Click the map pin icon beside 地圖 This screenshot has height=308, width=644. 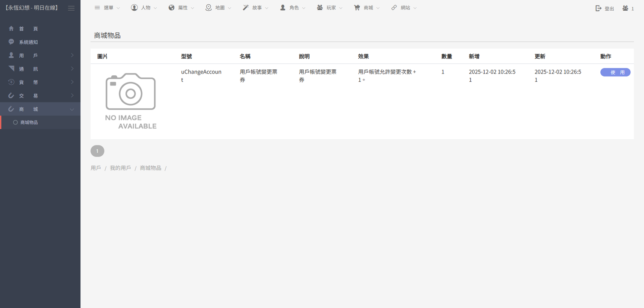[x=209, y=8]
